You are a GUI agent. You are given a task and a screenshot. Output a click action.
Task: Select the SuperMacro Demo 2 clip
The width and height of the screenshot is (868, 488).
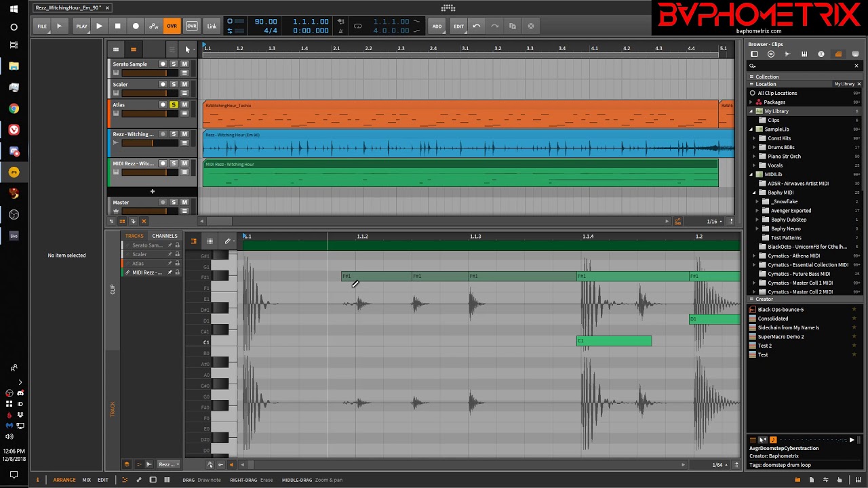click(781, 337)
